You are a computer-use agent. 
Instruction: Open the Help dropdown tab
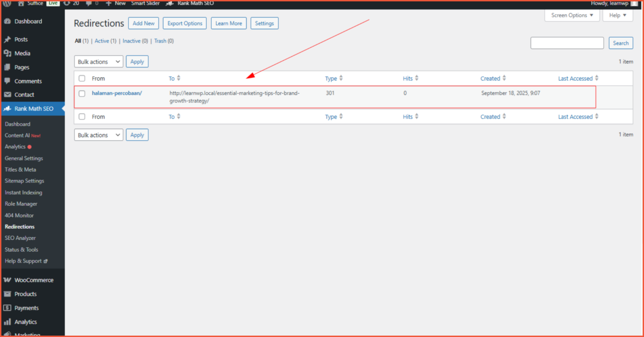click(x=617, y=16)
